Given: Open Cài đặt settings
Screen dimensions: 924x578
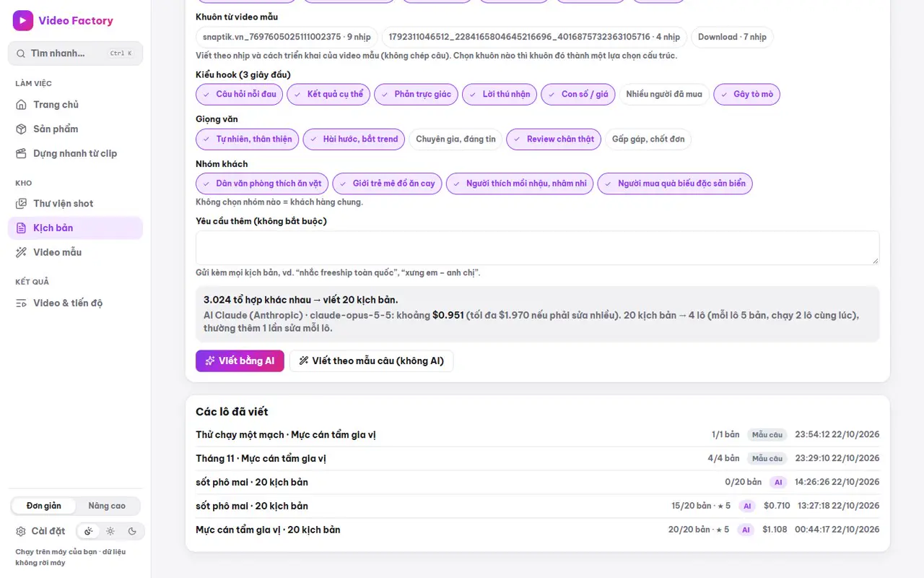Looking at the screenshot, I should click(x=41, y=532).
